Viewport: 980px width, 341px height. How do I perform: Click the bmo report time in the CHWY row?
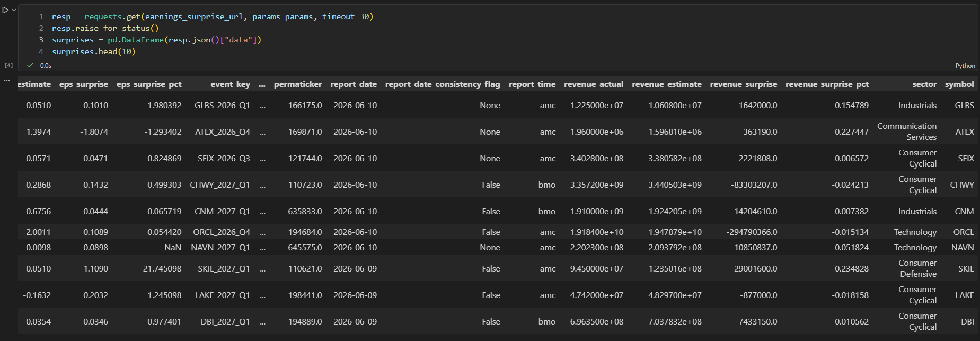(x=547, y=185)
